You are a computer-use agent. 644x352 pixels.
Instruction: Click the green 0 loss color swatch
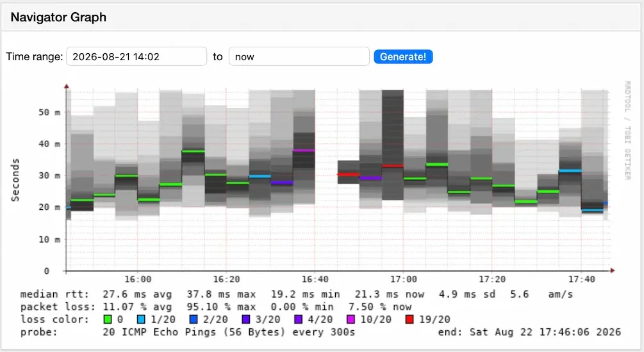tap(108, 319)
